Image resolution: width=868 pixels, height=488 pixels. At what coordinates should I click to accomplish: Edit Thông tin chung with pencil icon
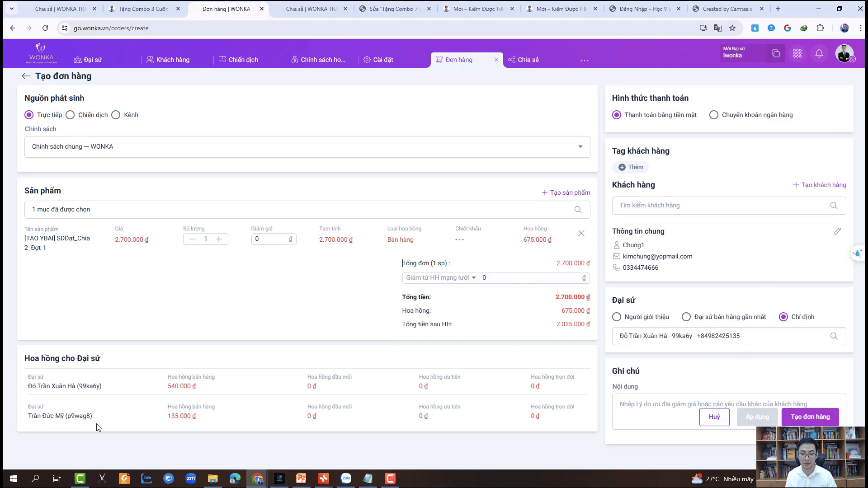(x=837, y=231)
